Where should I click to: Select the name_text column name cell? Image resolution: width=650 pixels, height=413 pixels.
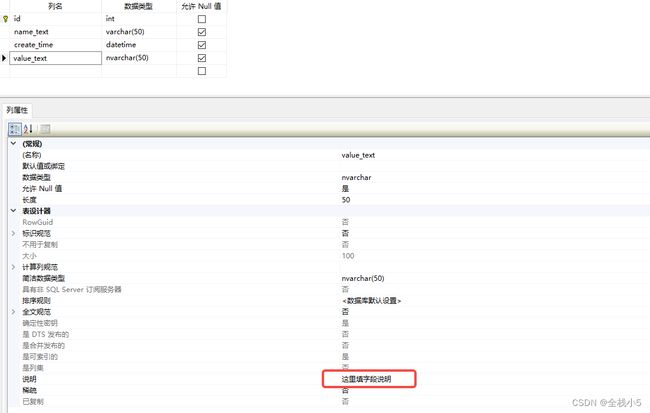(56, 32)
